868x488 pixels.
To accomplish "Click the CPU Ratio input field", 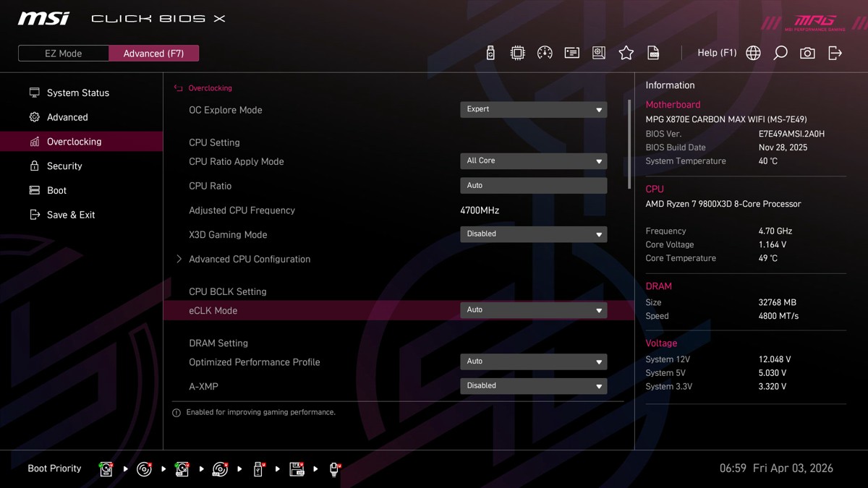I will 533,186.
